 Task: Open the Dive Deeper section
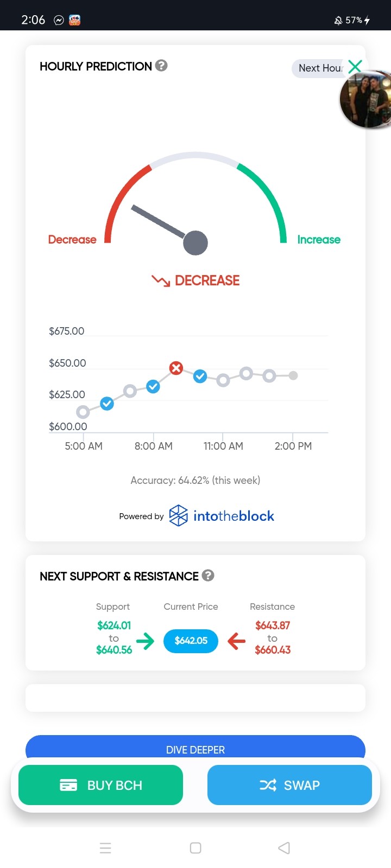[x=195, y=749]
